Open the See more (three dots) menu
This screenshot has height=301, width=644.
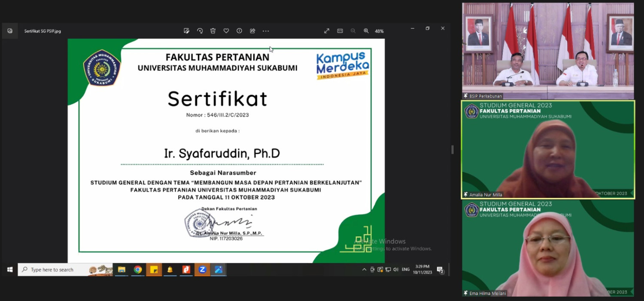[266, 31]
